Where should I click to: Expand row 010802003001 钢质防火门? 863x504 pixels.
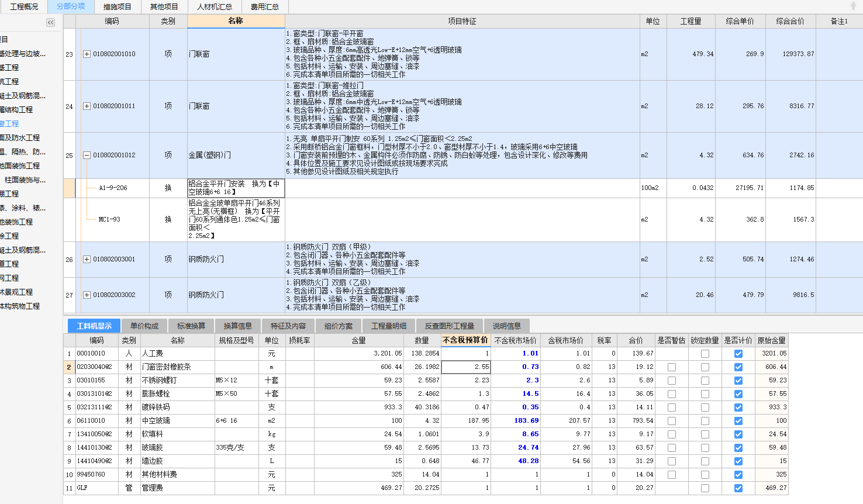[87, 260]
